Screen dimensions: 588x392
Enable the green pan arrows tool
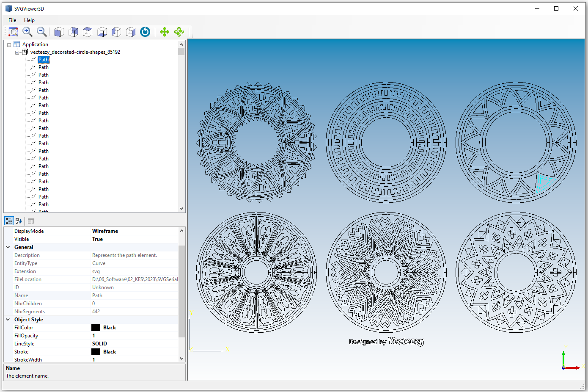coord(165,32)
